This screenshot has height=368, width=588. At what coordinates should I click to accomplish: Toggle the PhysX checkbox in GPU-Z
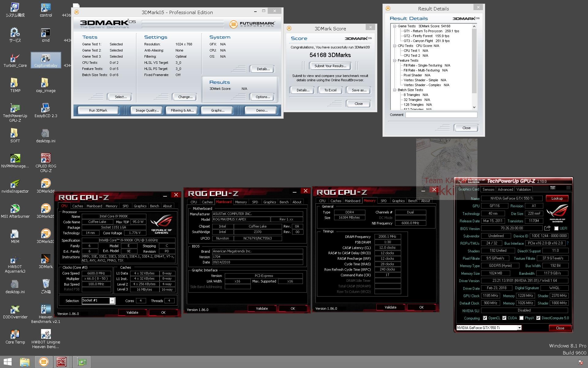pos(521,318)
